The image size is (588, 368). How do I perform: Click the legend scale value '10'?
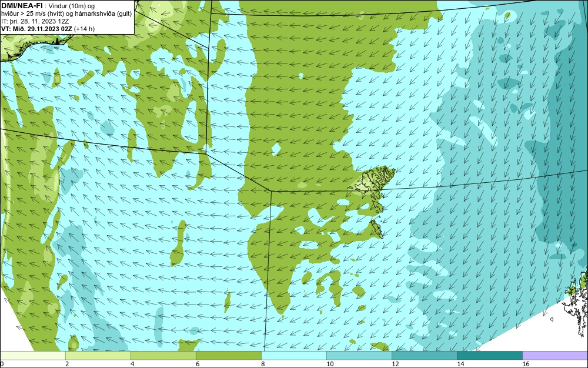point(330,364)
